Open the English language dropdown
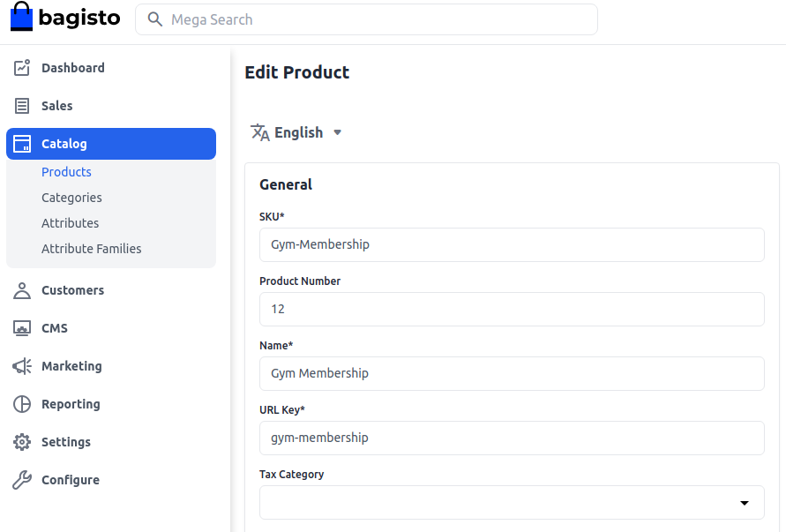Viewport: 786px width, 532px height. click(298, 131)
